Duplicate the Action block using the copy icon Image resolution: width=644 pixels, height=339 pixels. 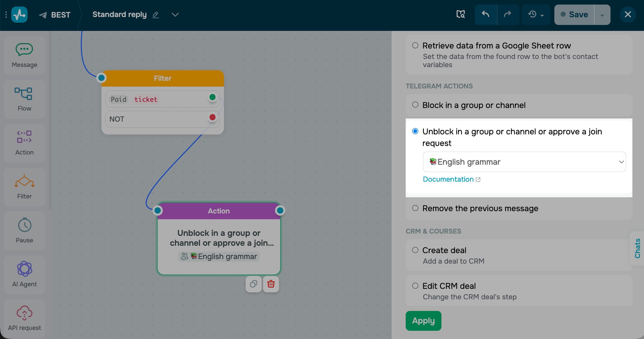(x=254, y=284)
